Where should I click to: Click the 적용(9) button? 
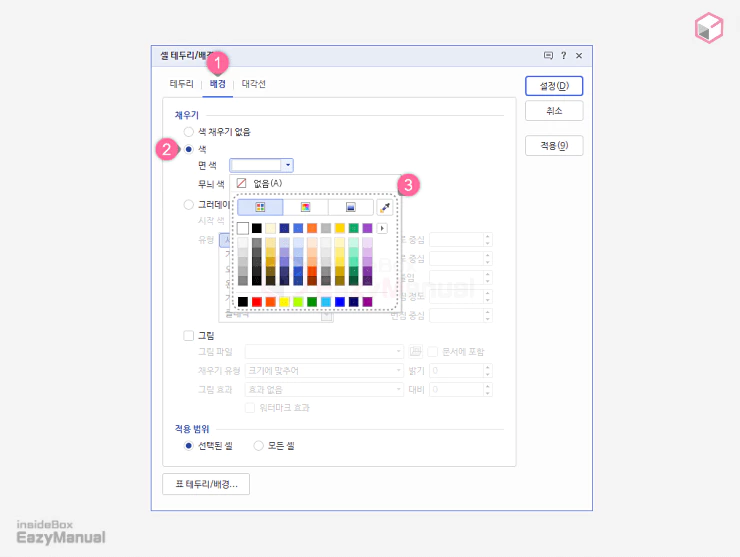[554, 145]
